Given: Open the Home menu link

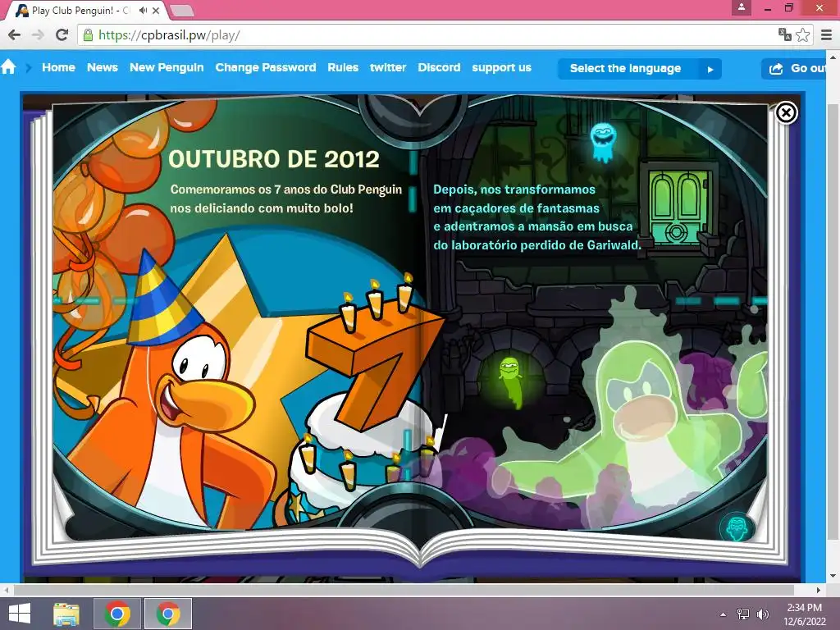Looking at the screenshot, I should pos(58,67).
